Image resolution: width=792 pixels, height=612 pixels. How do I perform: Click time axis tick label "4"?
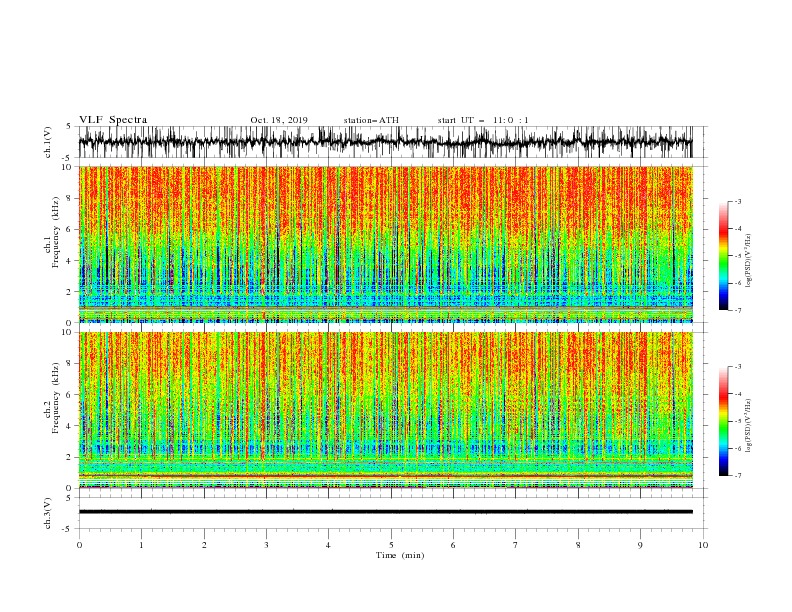[329, 545]
